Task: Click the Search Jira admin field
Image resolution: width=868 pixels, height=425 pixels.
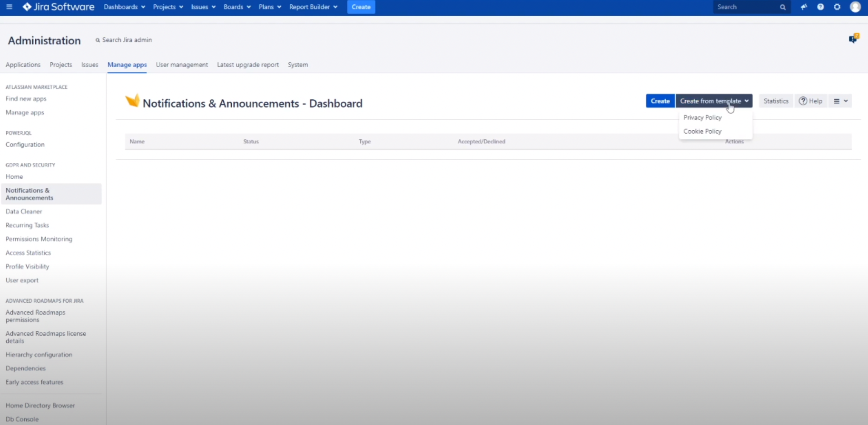Action: click(x=124, y=40)
